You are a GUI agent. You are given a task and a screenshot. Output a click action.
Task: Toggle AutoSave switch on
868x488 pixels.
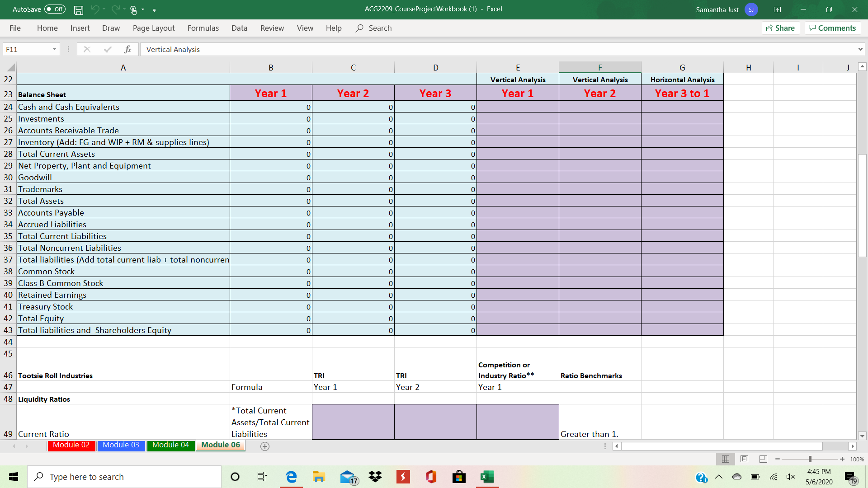[x=55, y=9]
